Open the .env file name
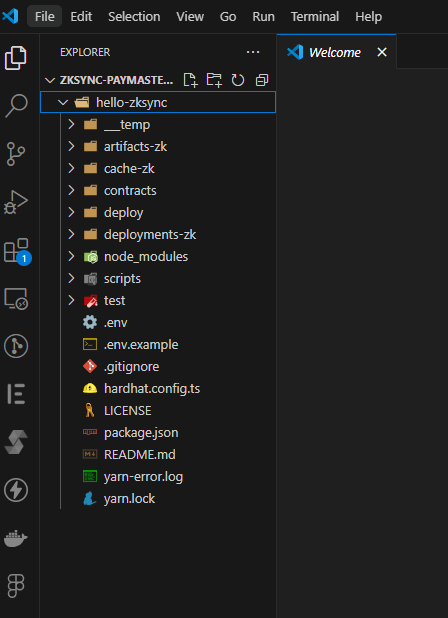 [x=116, y=323]
